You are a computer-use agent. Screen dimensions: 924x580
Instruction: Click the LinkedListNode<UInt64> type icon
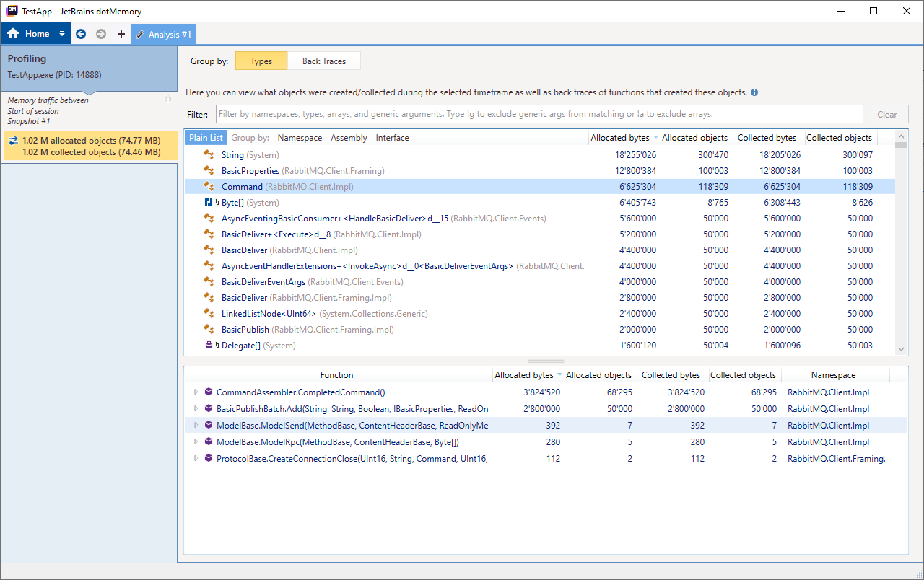click(209, 314)
